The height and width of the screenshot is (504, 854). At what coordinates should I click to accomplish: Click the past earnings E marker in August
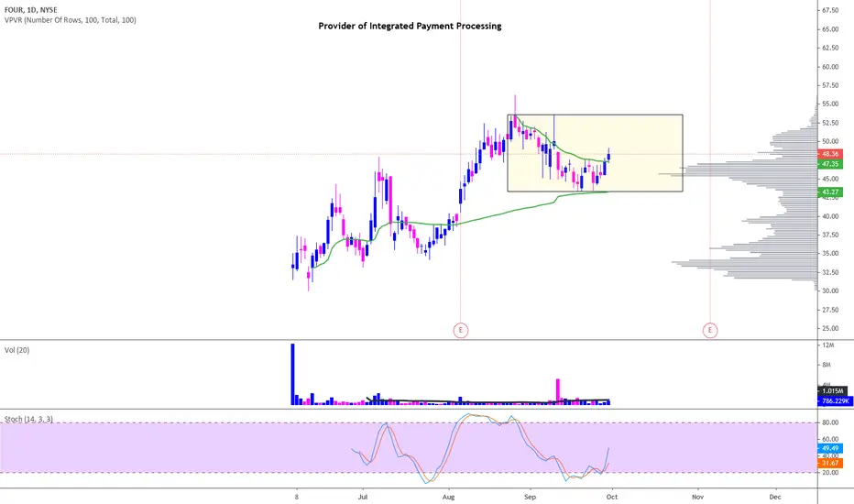461,330
